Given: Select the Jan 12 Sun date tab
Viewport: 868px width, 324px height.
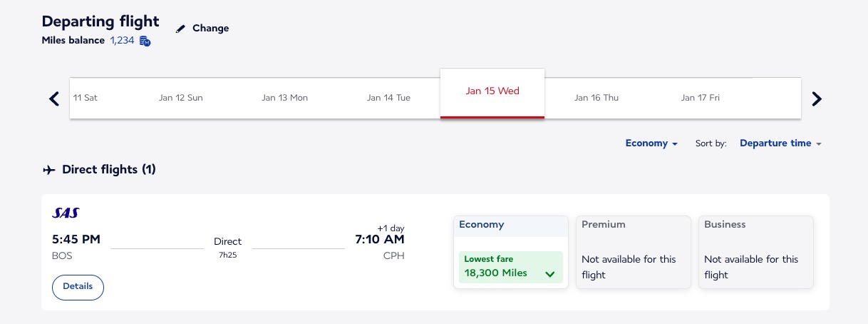Looking at the screenshot, I should [181, 98].
